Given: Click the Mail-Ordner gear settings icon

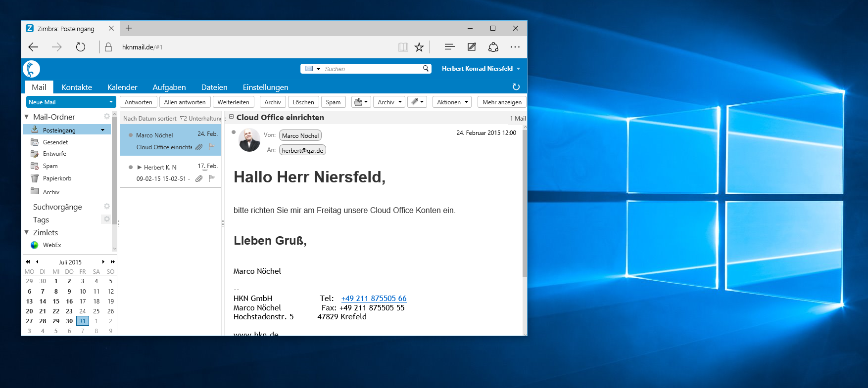Looking at the screenshot, I should 106,117.
